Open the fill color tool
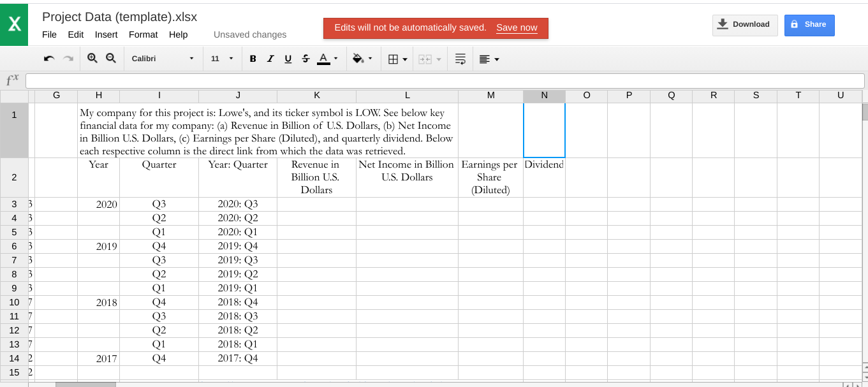Screen dimensions: 868x387 click(358, 59)
